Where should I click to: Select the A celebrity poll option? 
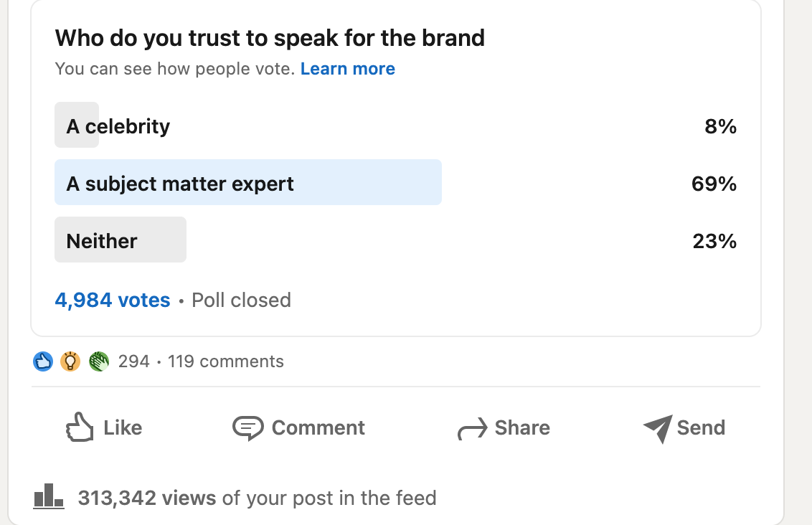118,126
